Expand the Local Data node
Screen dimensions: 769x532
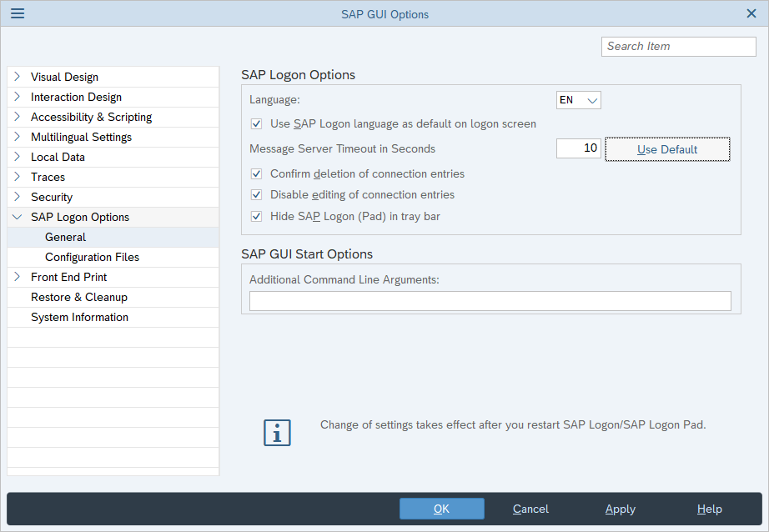[x=18, y=157]
